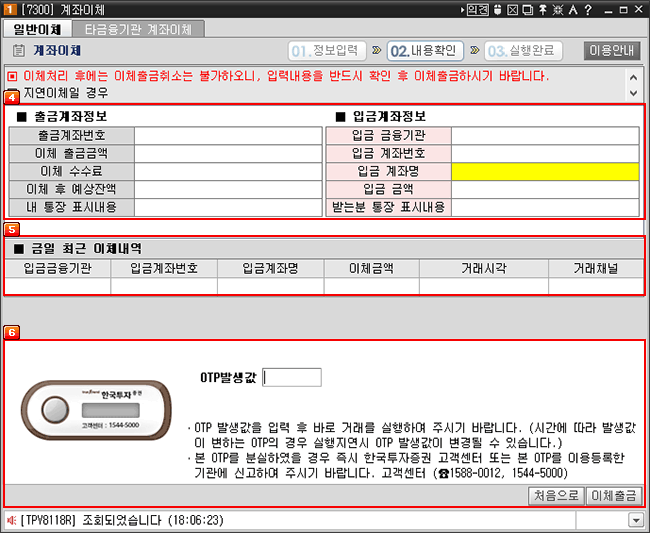Switch to the 일반이체 tab
The height and width of the screenshot is (533, 650).
[37, 29]
